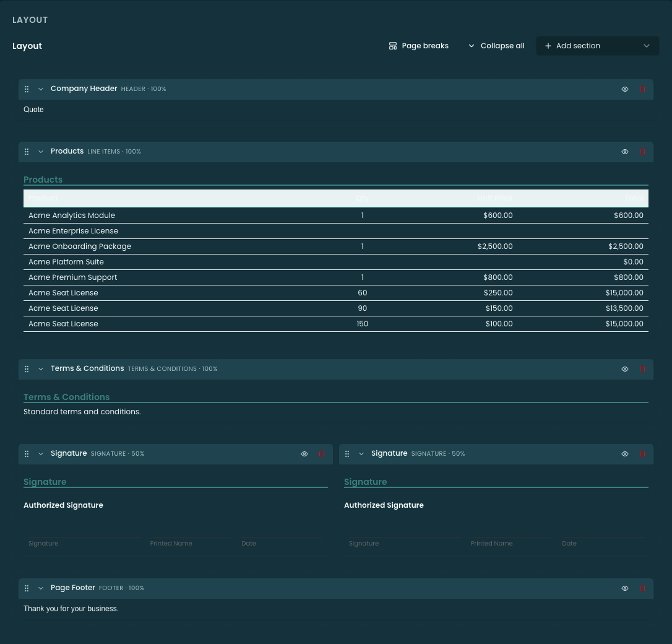Grab the Terms & Conditions drag handle
The image size is (672, 644).
coord(27,369)
